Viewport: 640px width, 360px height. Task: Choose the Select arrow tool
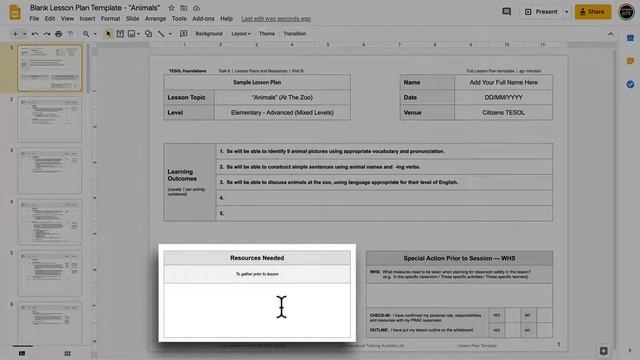[x=108, y=34]
